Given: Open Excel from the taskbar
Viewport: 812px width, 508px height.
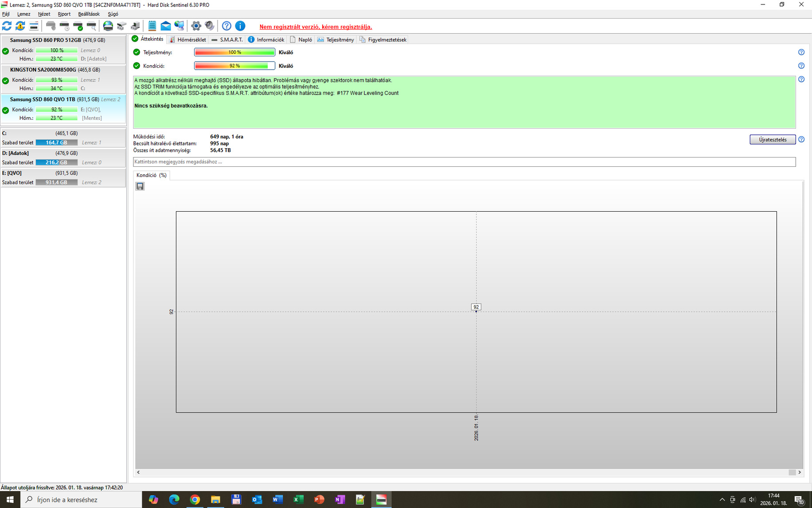Looking at the screenshot, I should click(x=298, y=500).
